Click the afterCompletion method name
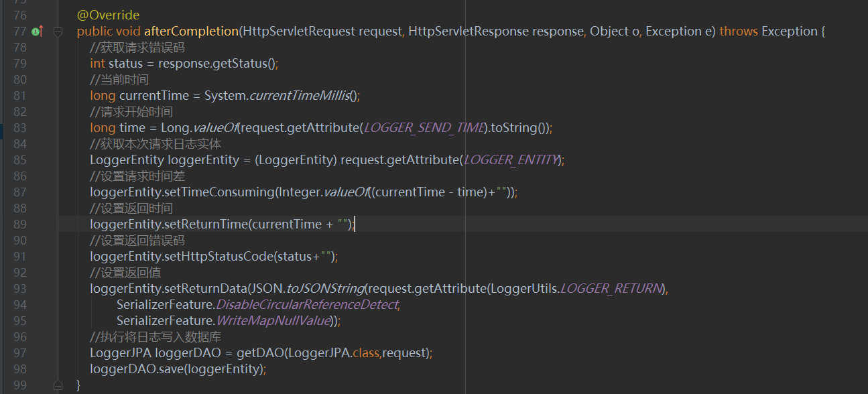The width and height of the screenshot is (868, 394). point(191,31)
